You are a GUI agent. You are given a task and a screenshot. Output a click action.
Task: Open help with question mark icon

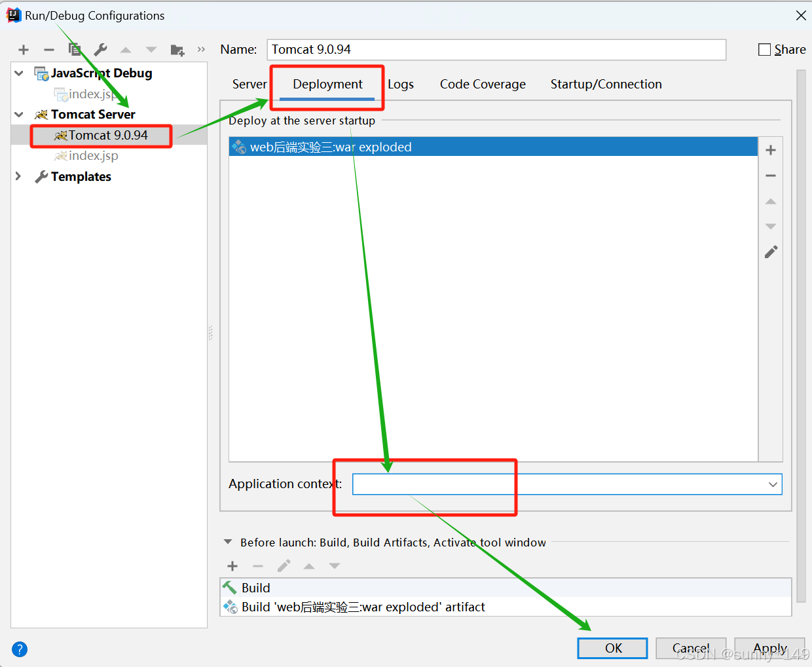coord(20,649)
